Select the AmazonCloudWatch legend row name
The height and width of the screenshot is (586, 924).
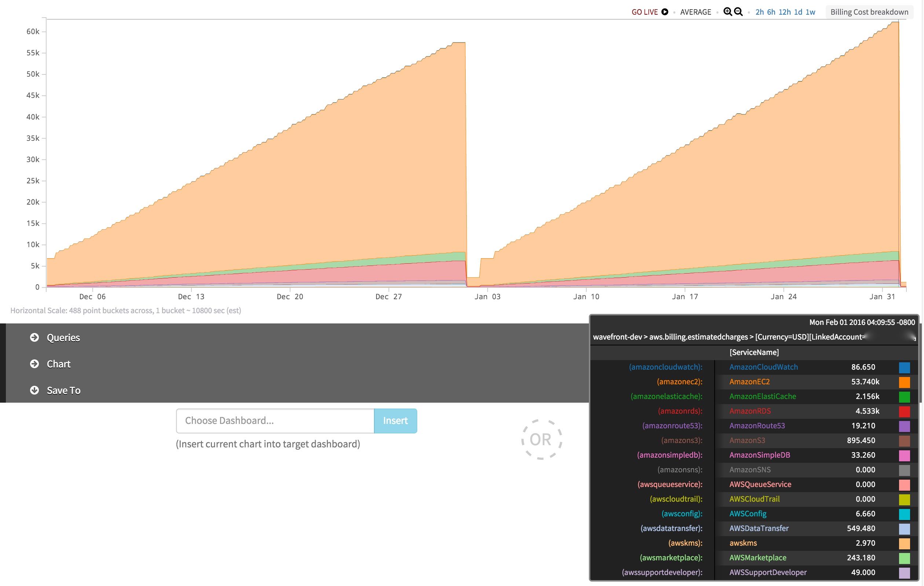coord(763,367)
